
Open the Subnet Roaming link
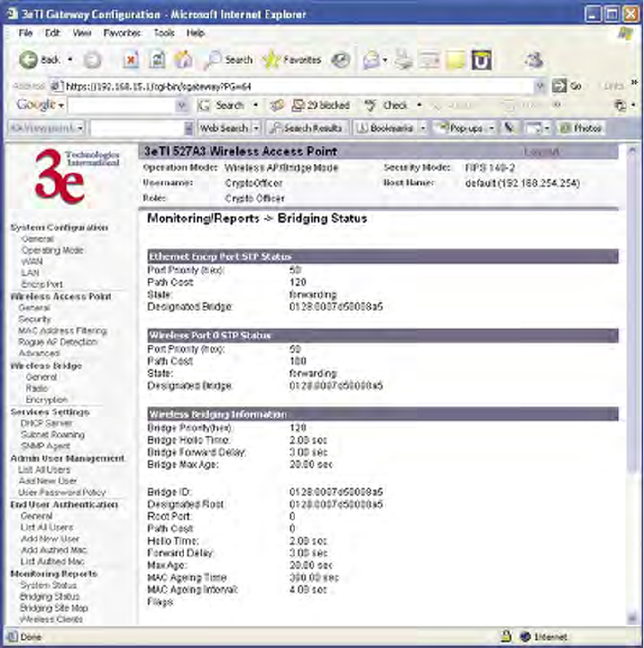point(53,435)
